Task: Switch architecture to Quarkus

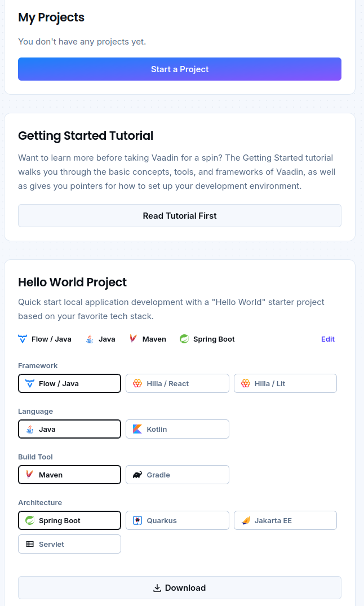Action: point(177,520)
